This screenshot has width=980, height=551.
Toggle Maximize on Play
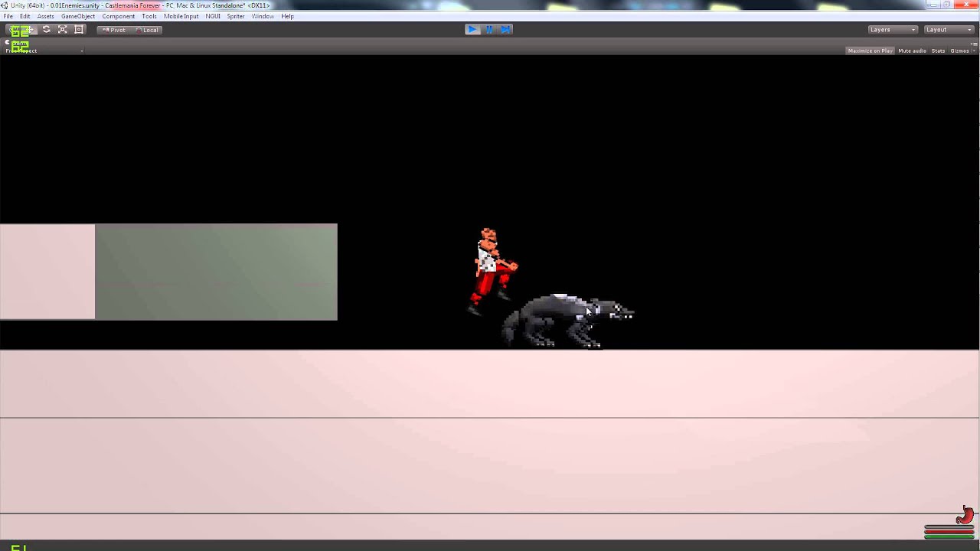[x=870, y=51]
